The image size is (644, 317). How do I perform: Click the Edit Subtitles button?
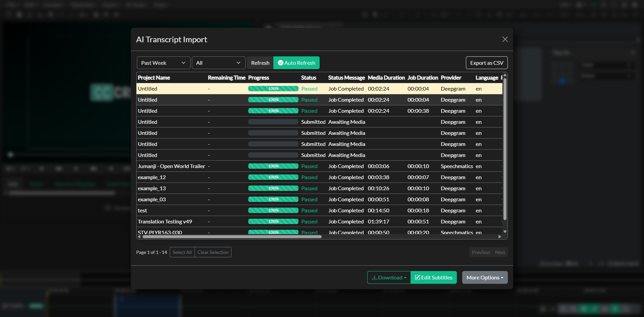point(434,277)
